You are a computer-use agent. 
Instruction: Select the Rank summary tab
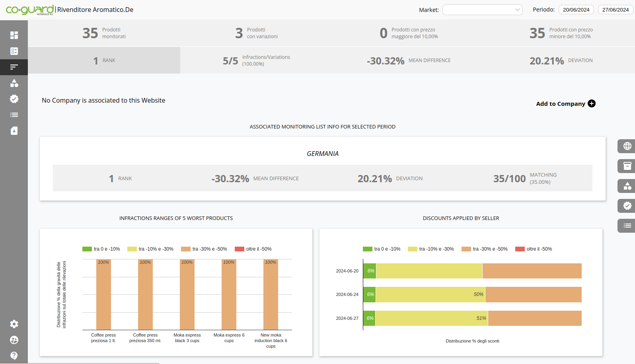[x=104, y=60]
